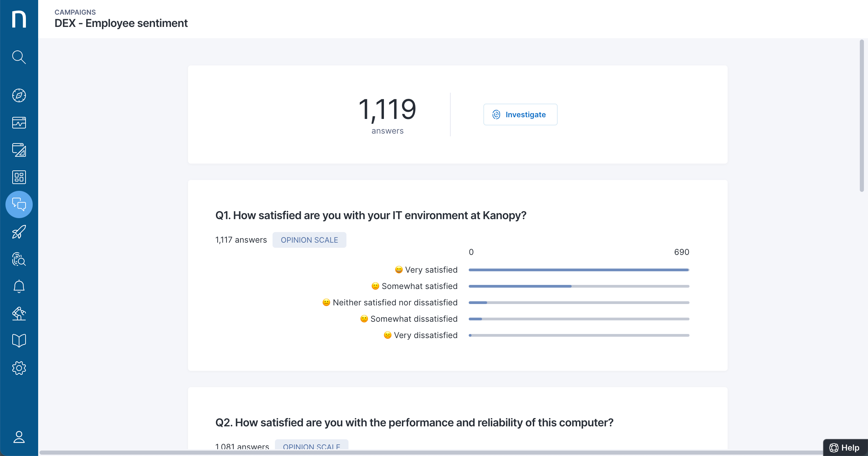The image size is (868, 456).
Task: Open the fingerprint investigations icon
Action: pos(19,259)
